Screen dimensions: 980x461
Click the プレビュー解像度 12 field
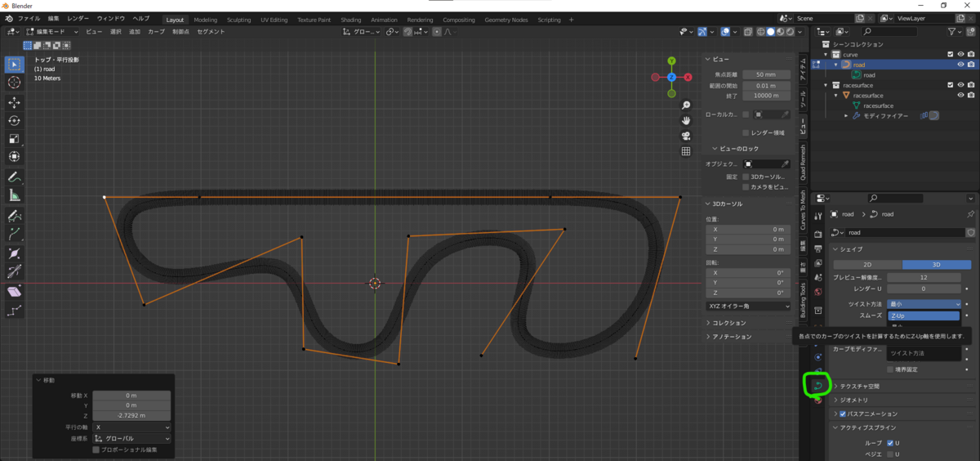tap(923, 277)
